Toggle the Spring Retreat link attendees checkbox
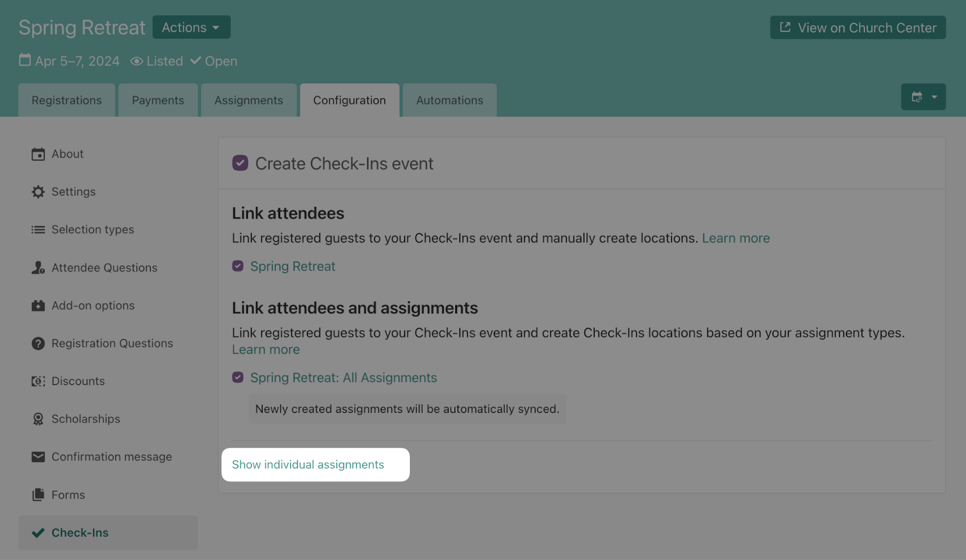The width and height of the screenshot is (966, 560). 238,266
